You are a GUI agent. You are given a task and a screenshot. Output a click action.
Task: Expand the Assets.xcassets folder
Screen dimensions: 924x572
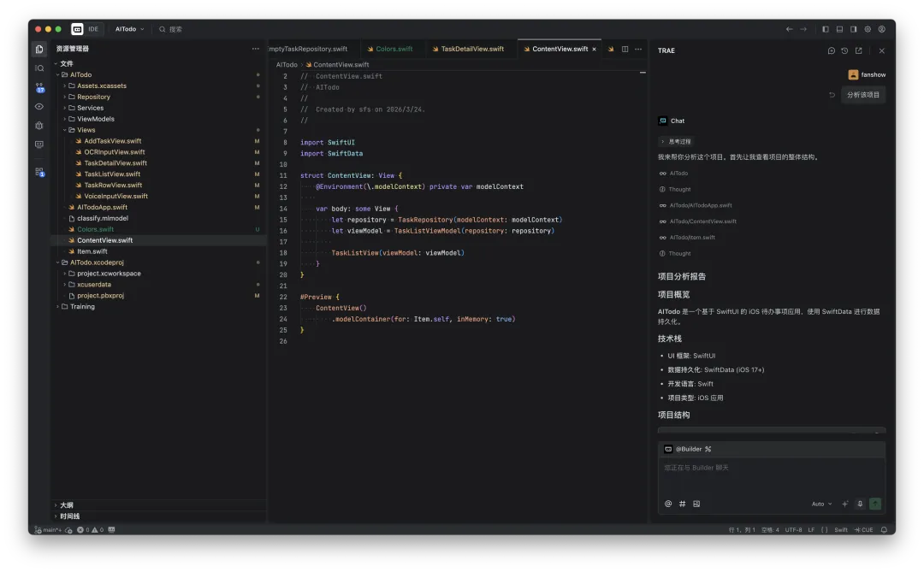click(x=101, y=86)
